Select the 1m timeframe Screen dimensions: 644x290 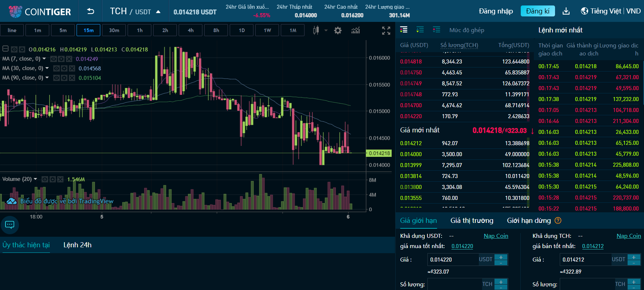point(38,30)
